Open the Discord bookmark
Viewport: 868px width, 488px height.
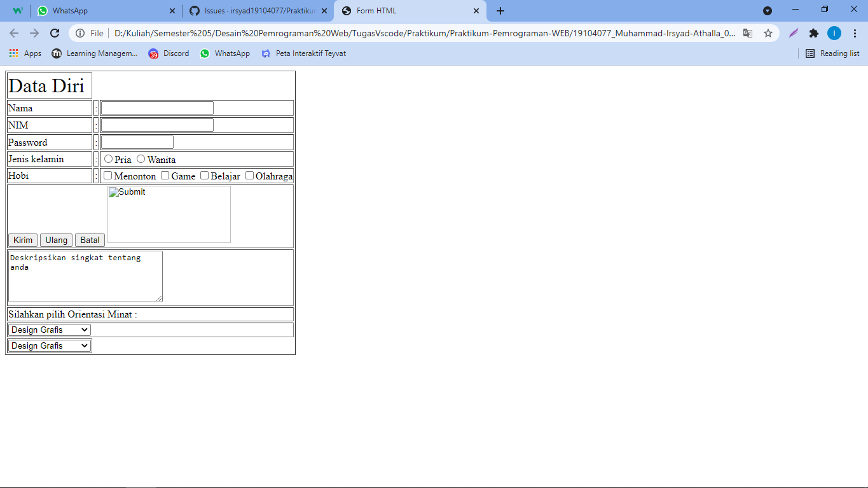169,53
